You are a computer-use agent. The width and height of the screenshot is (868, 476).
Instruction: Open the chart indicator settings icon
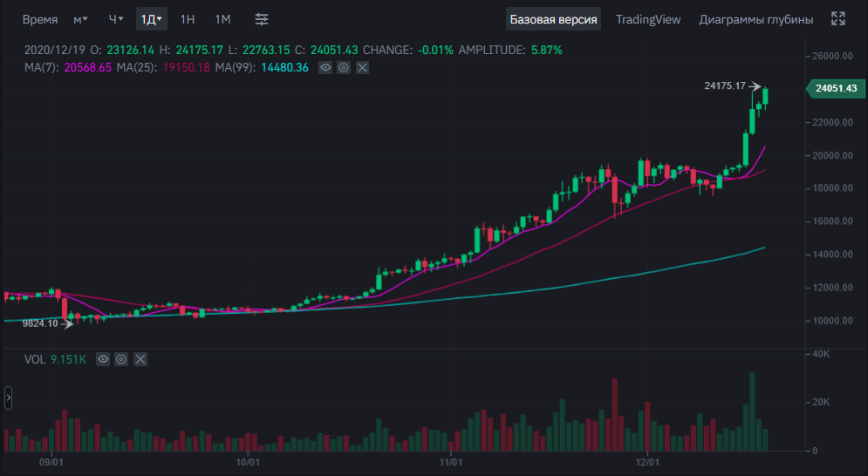[x=262, y=19]
